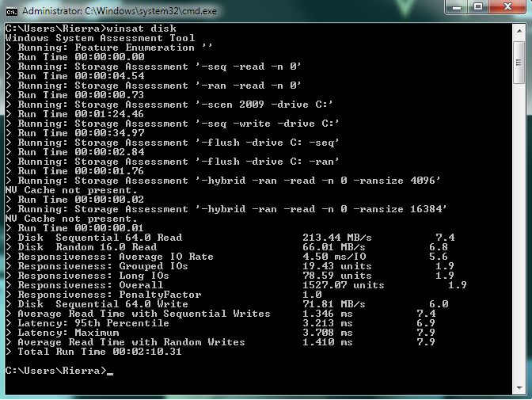Click 'Responsiveness: Overall' label

click(90, 285)
